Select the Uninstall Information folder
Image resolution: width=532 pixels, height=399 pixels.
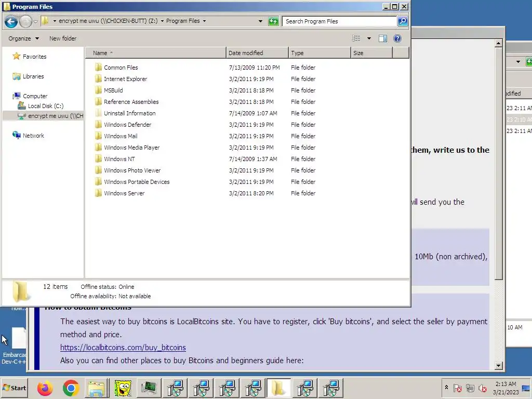click(129, 113)
